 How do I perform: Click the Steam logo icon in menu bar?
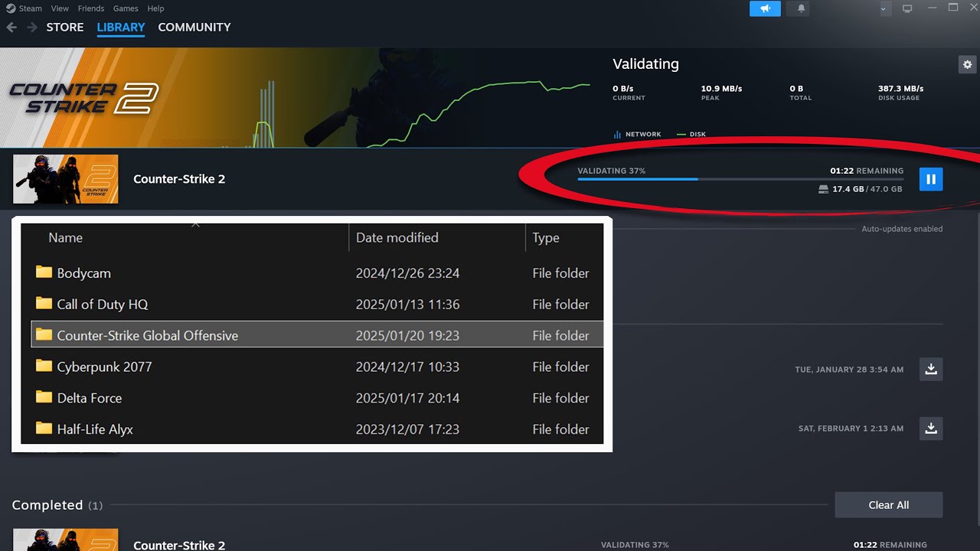pos(10,8)
